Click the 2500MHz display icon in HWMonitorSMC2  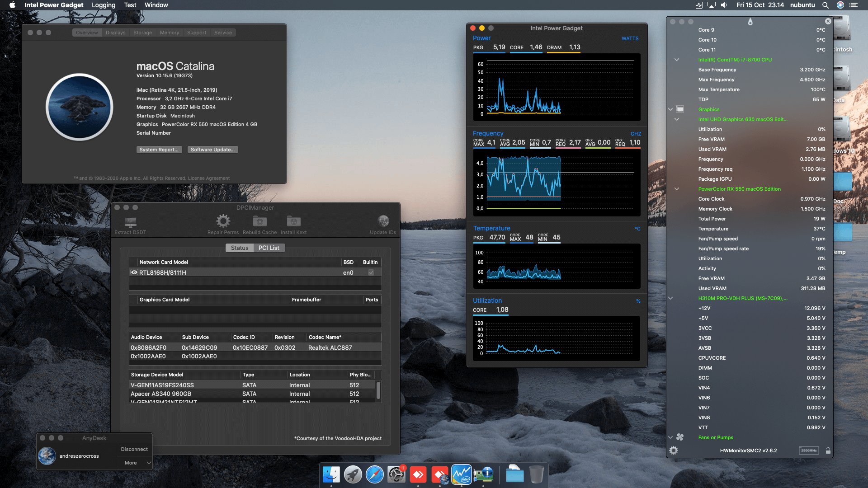pos(809,450)
